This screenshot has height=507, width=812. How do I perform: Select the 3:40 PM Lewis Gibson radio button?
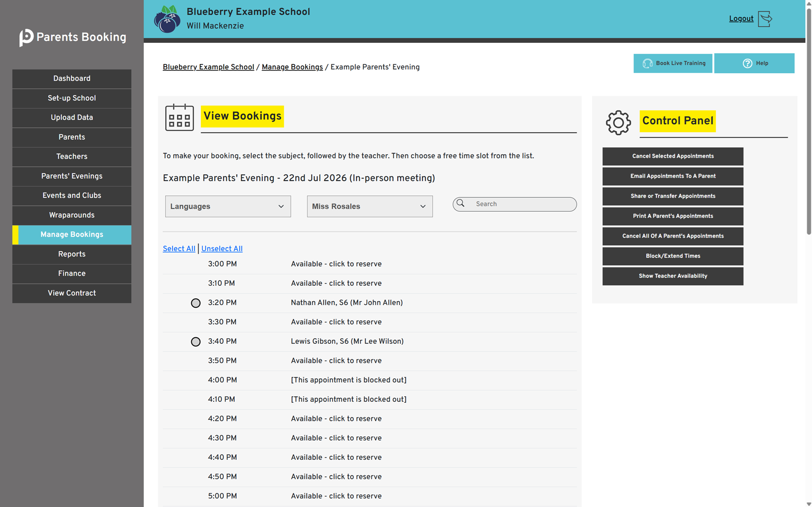pos(196,341)
